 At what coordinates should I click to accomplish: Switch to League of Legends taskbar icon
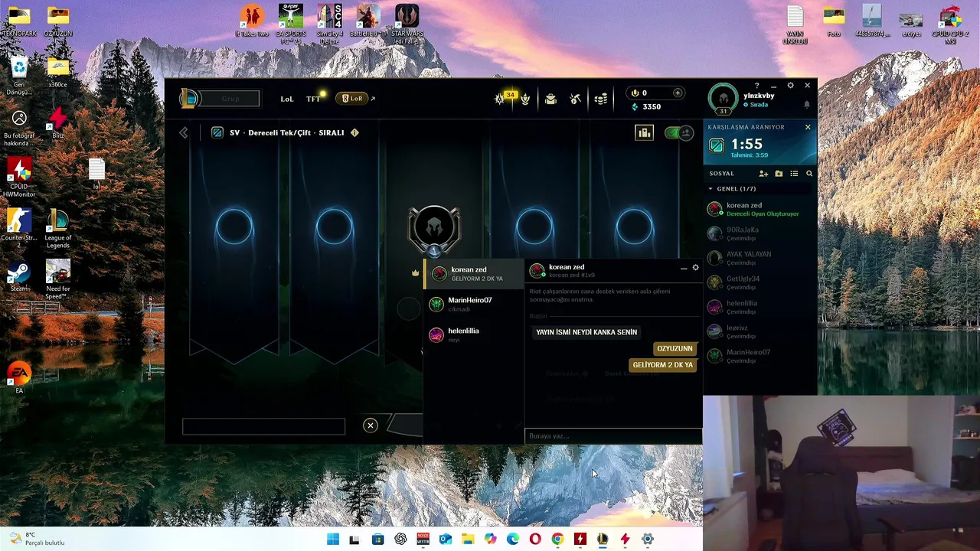(x=603, y=540)
